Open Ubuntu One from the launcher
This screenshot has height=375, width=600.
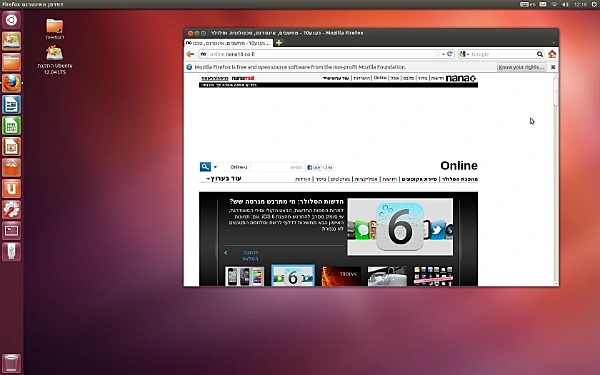pos(11,189)
